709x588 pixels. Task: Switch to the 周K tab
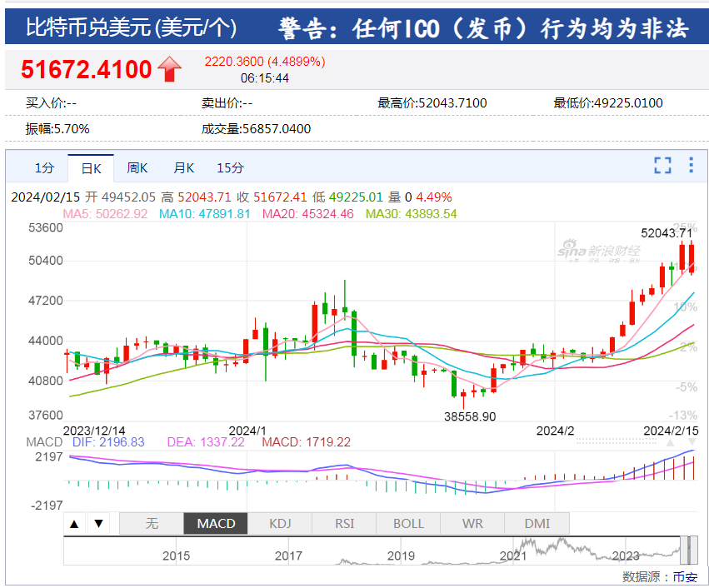pyautogui.click(x=137, y=167)
